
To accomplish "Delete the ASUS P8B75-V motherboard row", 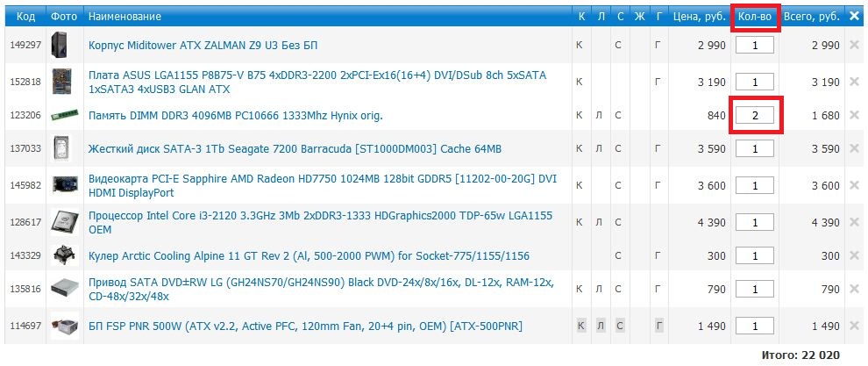I will click(854, 82).
